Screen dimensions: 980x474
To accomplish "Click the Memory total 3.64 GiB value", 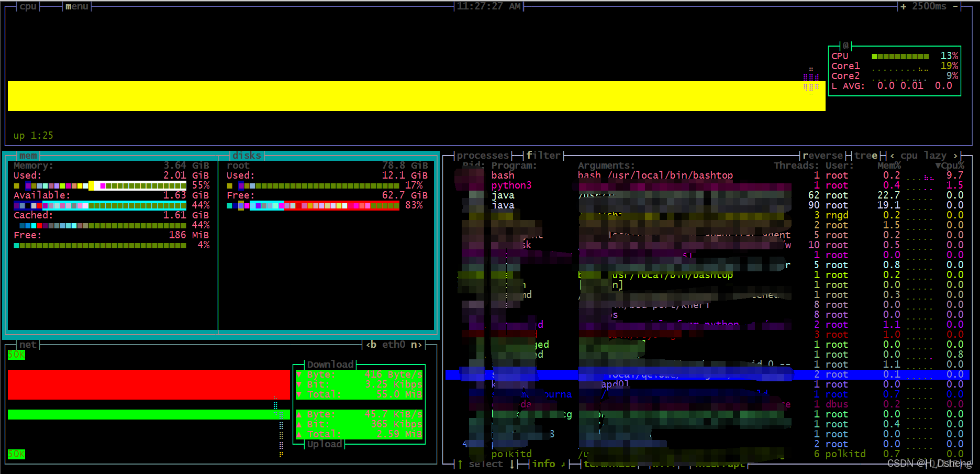I will point(186,166).
